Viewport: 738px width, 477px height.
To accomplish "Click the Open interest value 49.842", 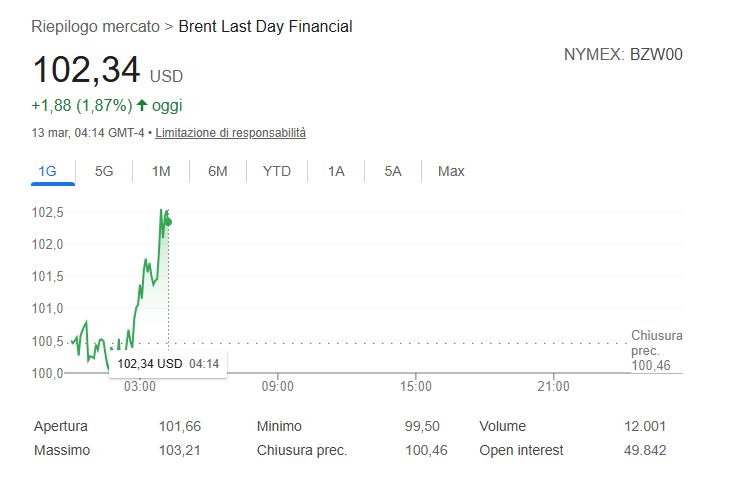I will pos(645,450).
